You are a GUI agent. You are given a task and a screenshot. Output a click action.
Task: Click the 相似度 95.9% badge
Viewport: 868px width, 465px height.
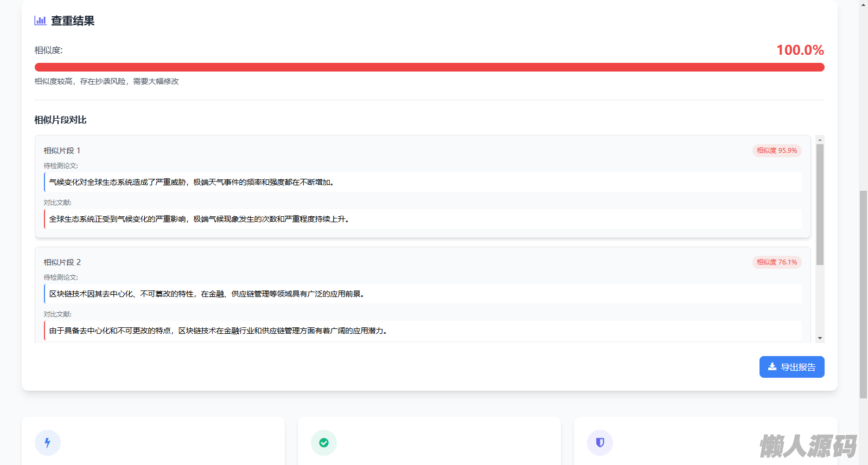777,151
